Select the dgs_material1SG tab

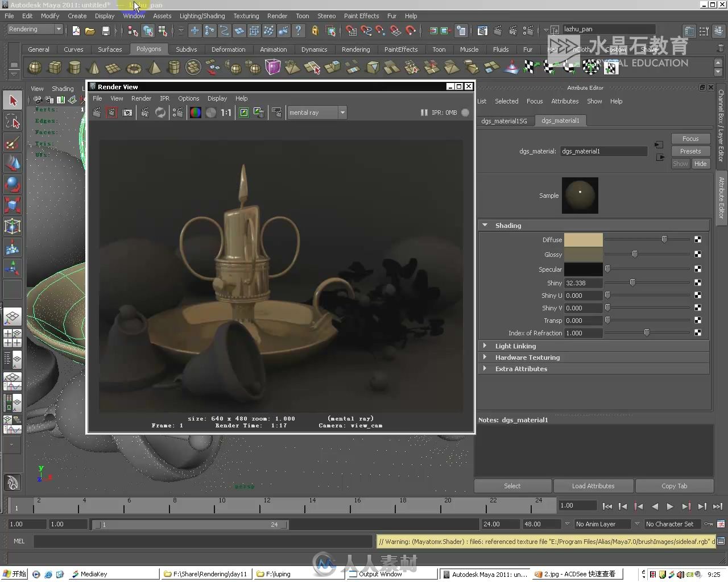coord(504,120)
